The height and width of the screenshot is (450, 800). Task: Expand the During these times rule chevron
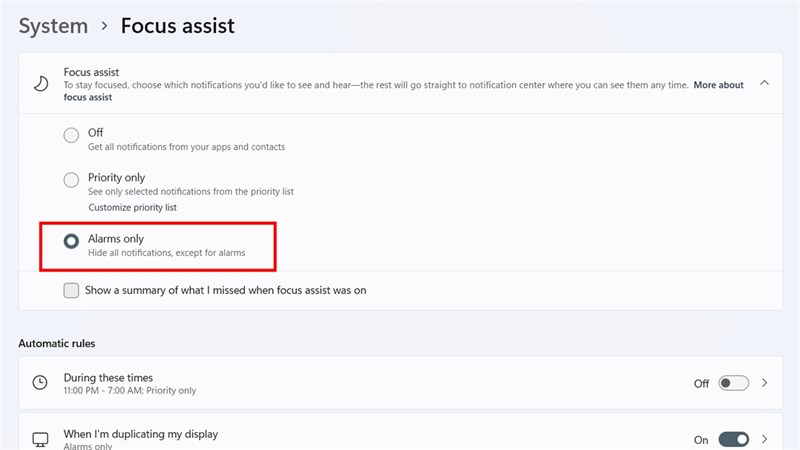765,383
